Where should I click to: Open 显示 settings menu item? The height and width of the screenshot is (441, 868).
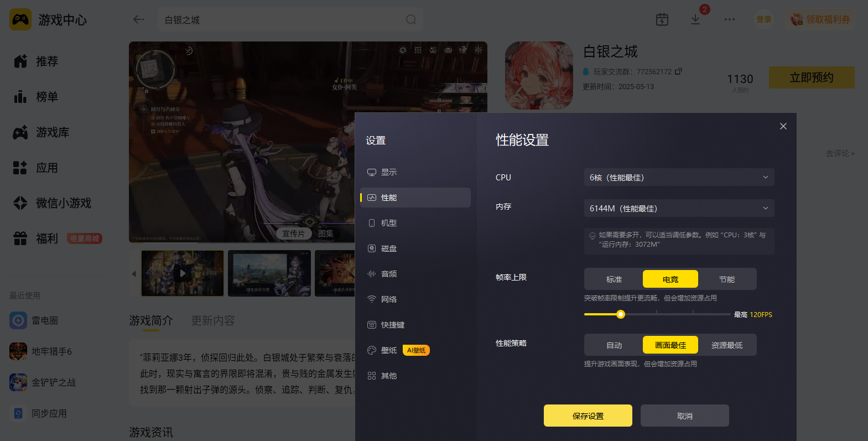(415, 172)
